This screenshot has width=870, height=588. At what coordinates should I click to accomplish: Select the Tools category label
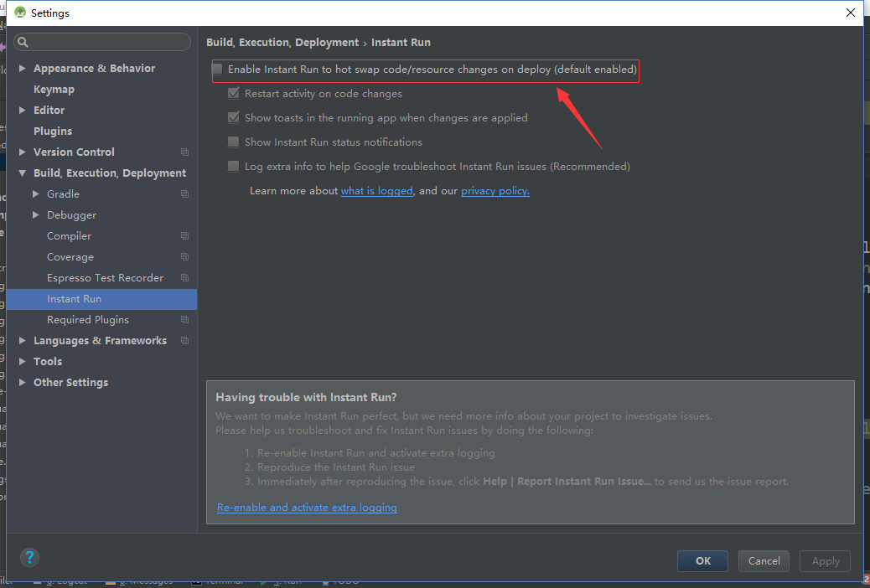[x=48, y=362]
